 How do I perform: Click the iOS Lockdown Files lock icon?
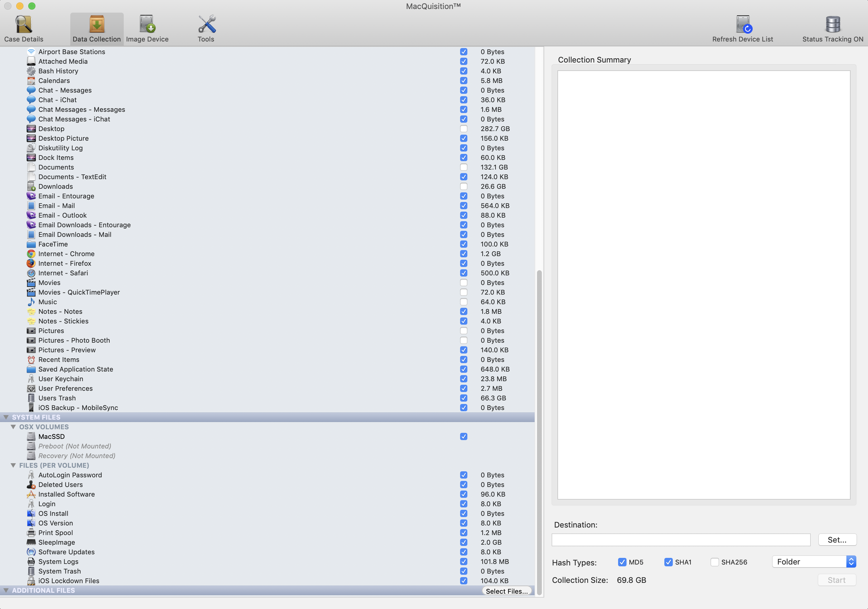31,581
